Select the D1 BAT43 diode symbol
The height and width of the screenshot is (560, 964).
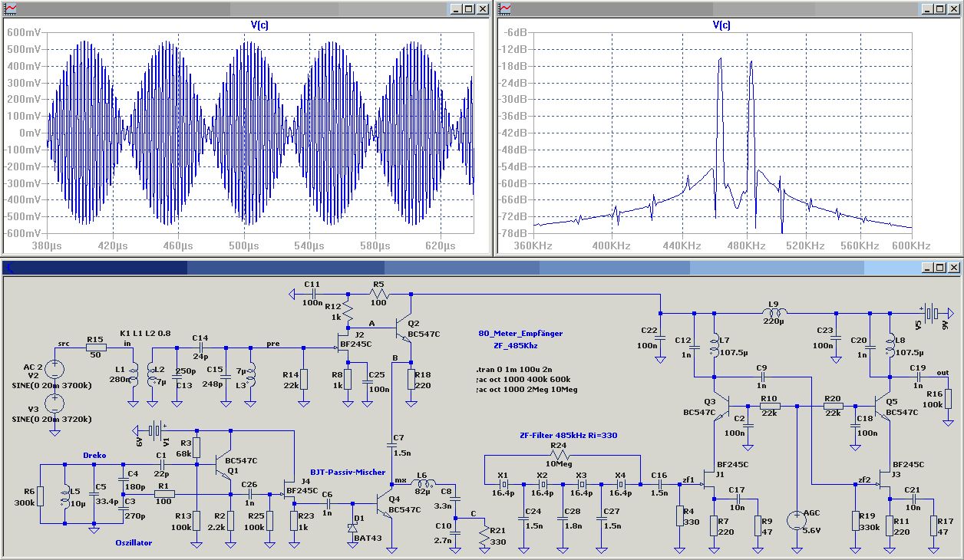[352, 527]
